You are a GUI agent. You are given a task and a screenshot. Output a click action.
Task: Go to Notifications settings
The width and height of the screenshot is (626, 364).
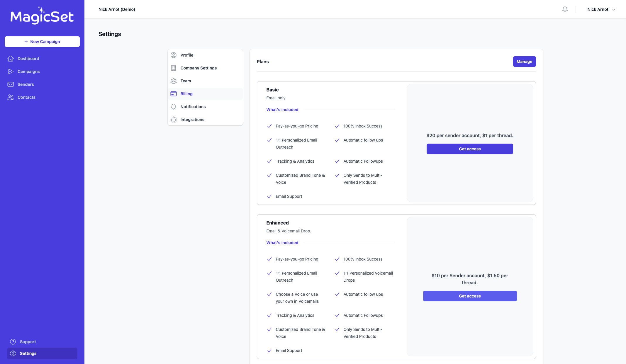tap(205, 107)
